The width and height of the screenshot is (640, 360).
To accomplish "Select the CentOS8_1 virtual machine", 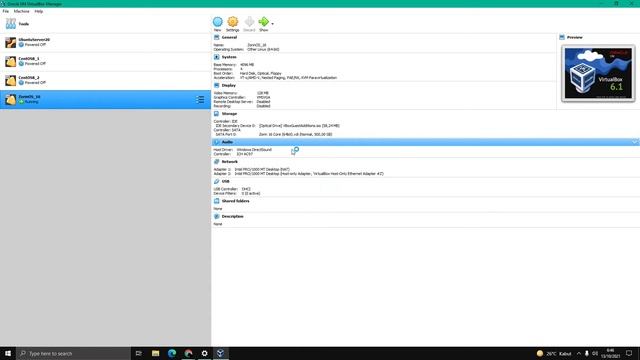I will [105, 61].
